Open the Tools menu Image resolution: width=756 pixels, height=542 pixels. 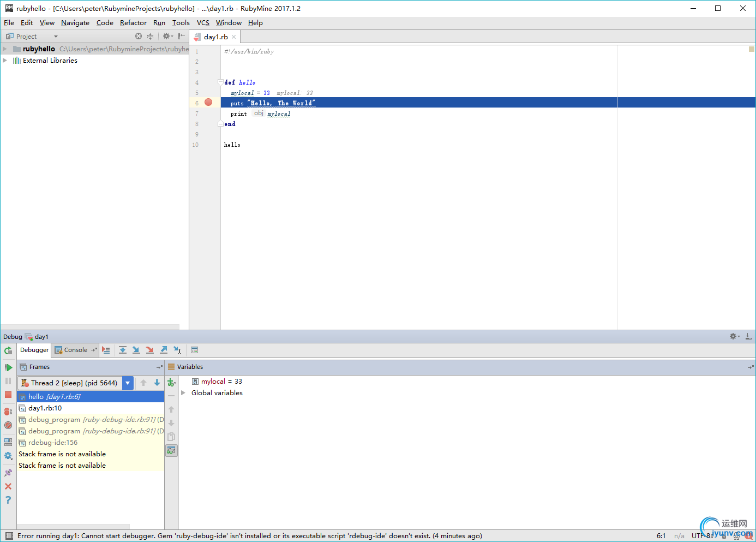pyautogui.click(x=181, y=23)
